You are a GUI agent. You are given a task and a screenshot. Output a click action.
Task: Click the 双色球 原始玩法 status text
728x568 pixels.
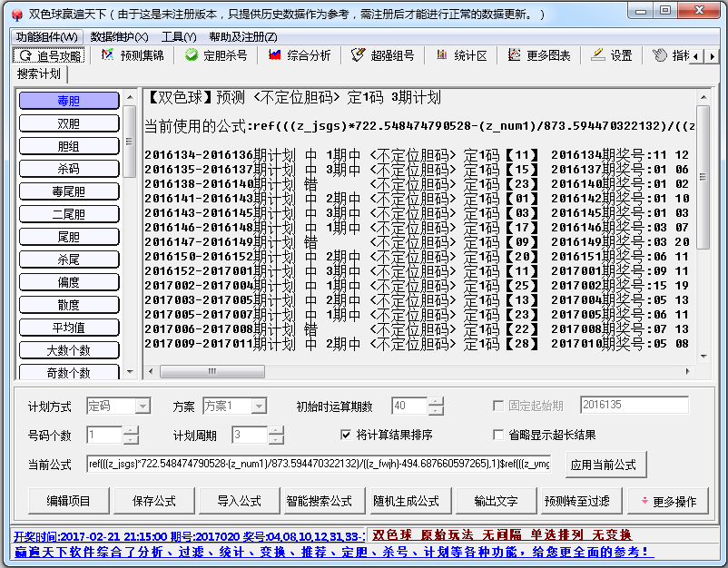502,535
